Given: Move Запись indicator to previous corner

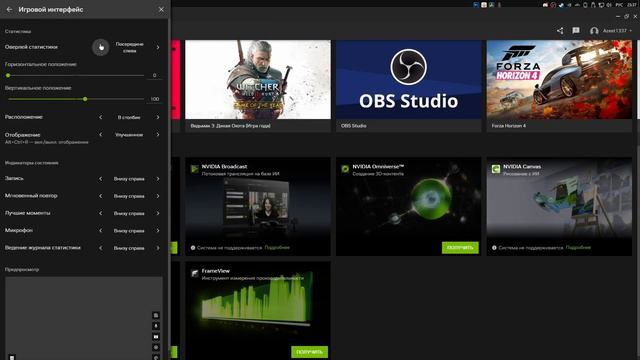Looking at the screenshot, I should 101,179.
